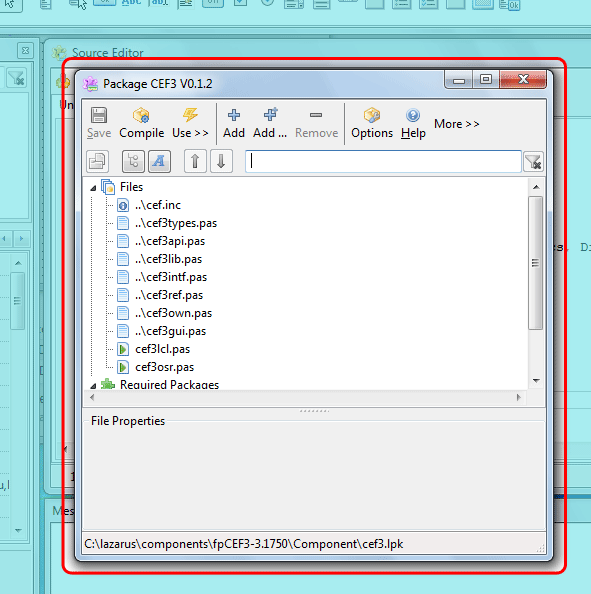Image resolution: width=591 pixels, height=594 pixels.
Task: Maximize the Package CEF3 window
Action: click(x=486, y=79)
